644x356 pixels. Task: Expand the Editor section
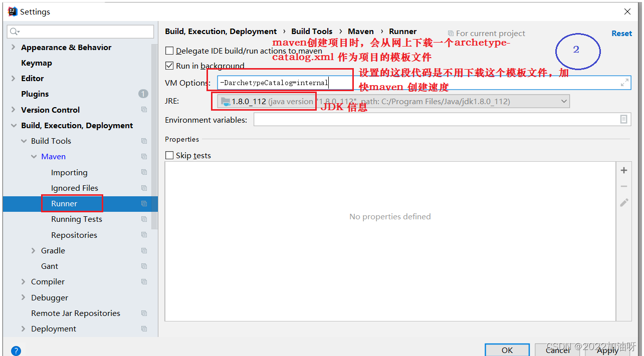[13, 78]
